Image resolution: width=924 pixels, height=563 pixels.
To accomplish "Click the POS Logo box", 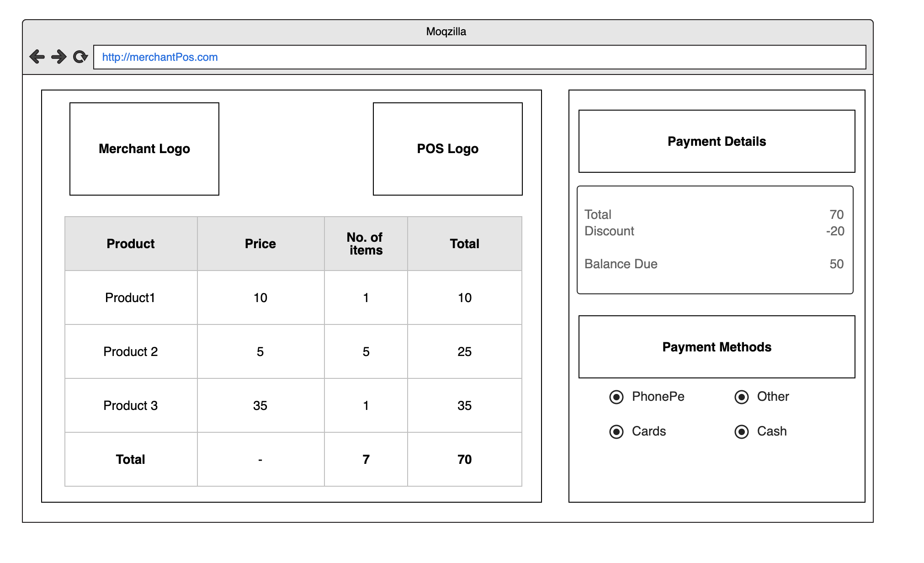I will [447, 149].
